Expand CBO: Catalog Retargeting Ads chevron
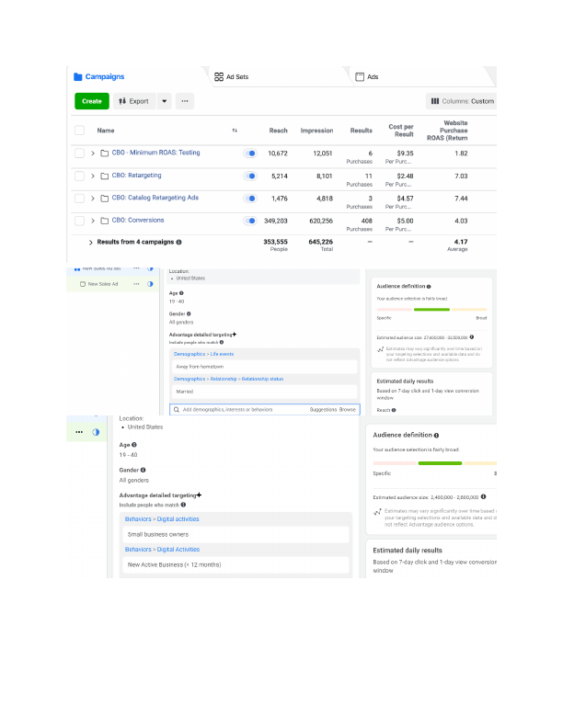 pyautogui.click(x=92, y=199)
